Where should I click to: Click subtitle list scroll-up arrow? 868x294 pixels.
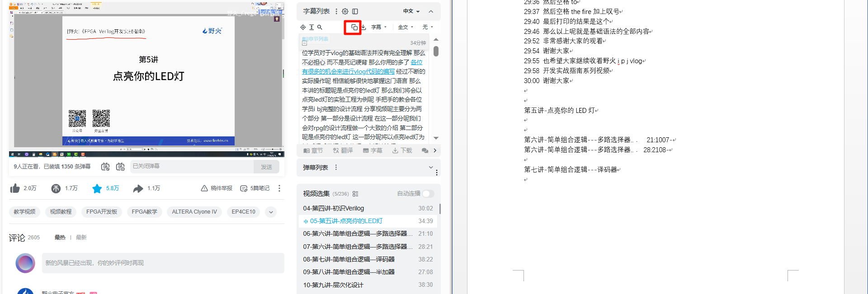[x=436, y=40]
